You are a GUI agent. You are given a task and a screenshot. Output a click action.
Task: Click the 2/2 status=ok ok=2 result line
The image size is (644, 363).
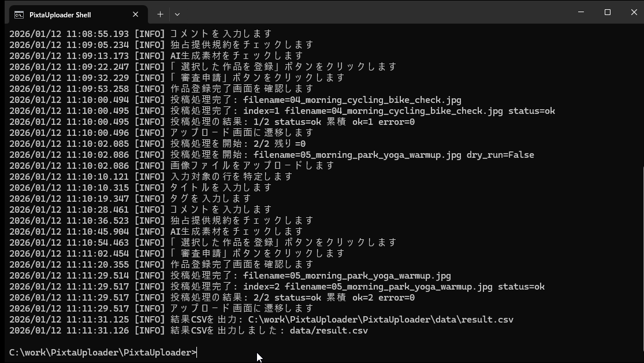(x=212, y=298)
